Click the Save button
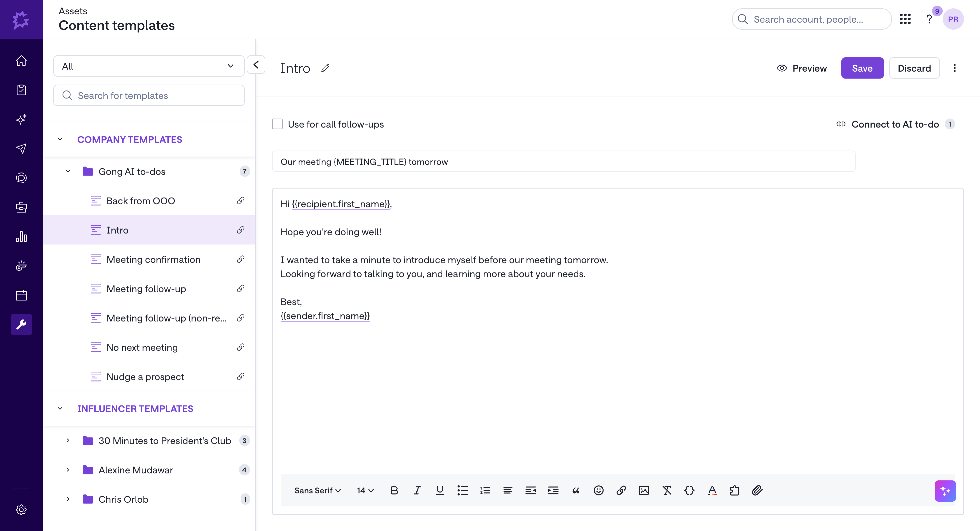 (862, 68)
